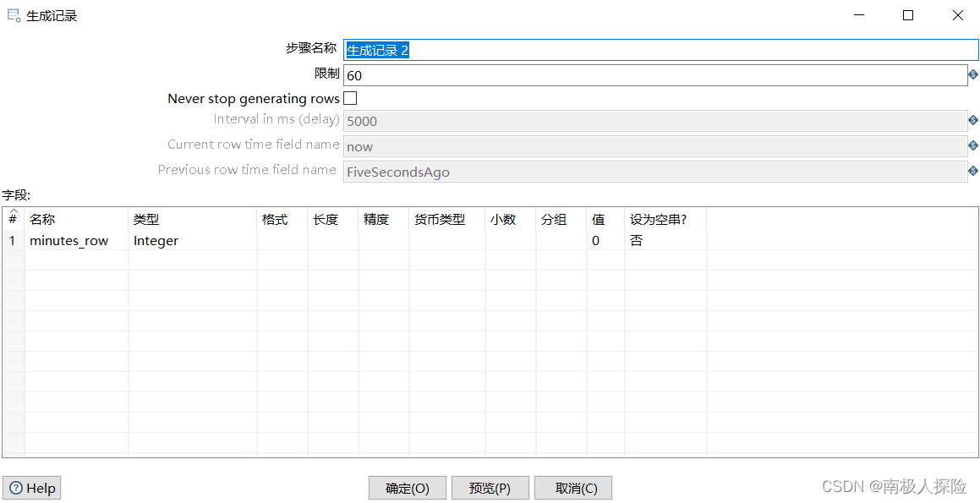
Task: Click the 类型 column header
Action: click(x=193, y=219)
